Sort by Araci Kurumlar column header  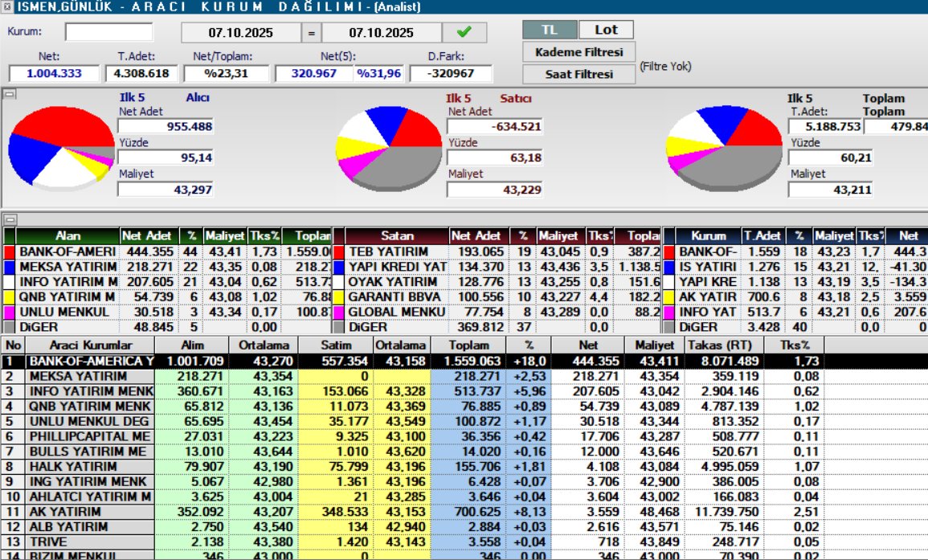point(91,345)
